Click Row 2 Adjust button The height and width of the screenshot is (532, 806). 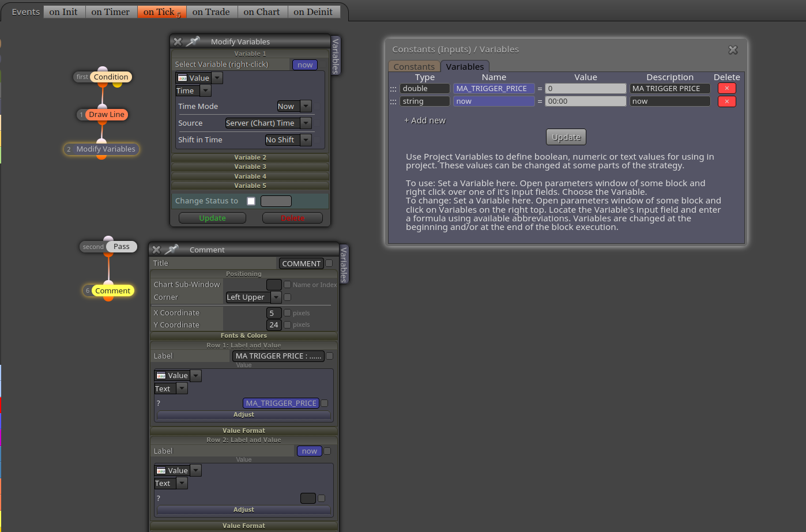243,510
